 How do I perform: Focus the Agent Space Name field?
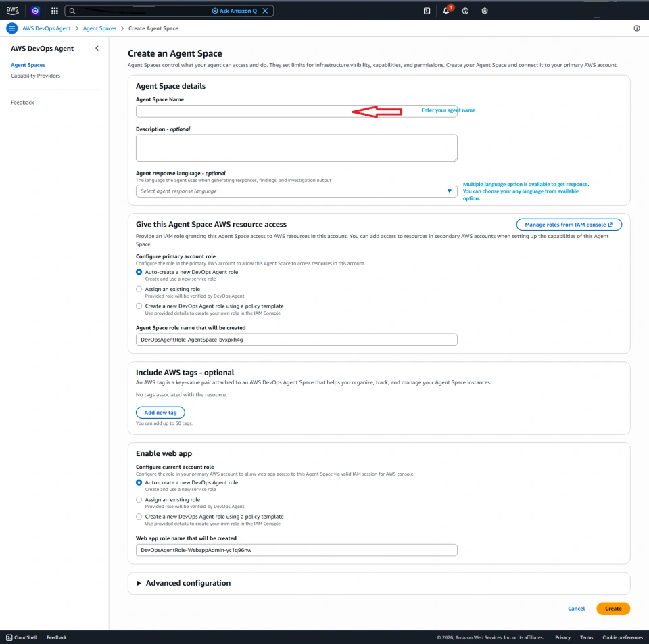click(296, 111)
